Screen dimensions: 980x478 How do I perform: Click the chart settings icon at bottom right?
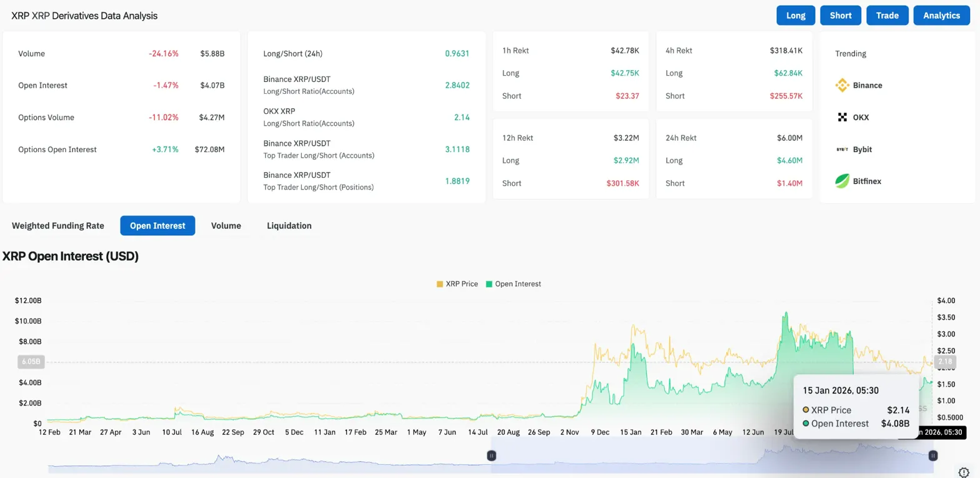[x=964, y=472]
